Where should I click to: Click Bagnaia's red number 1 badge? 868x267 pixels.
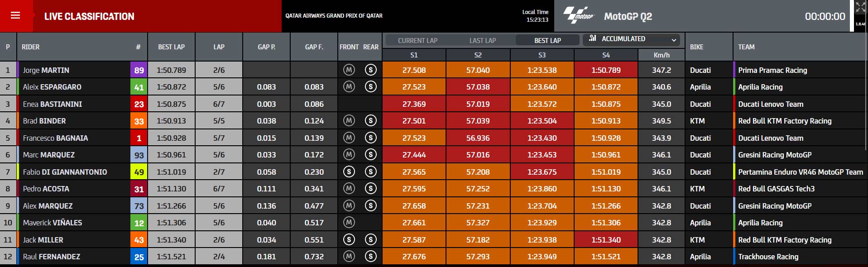point(139,138)
